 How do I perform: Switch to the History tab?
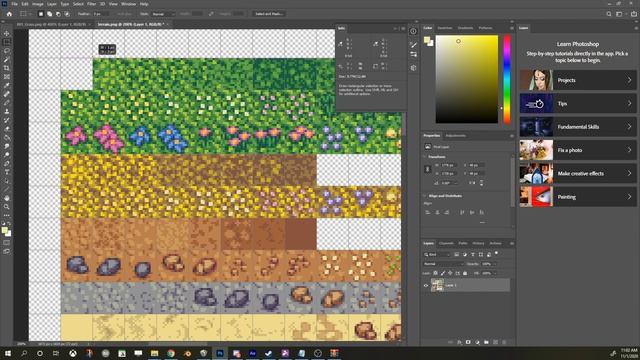(478, 244)
